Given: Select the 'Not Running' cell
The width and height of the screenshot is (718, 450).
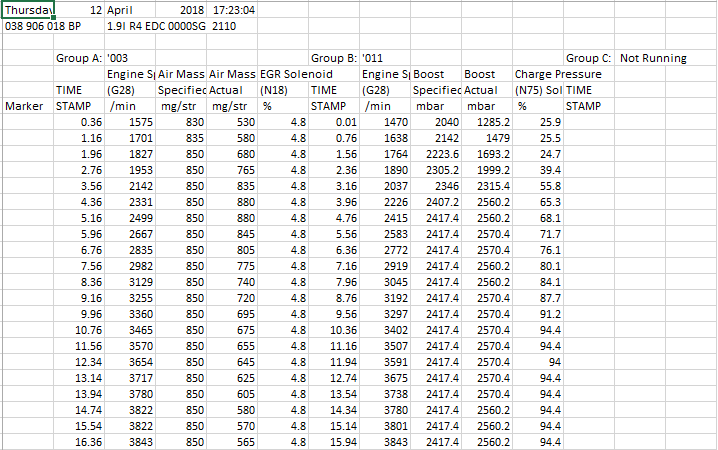Looking at the screenshot, I should click(x=653, y=58).
